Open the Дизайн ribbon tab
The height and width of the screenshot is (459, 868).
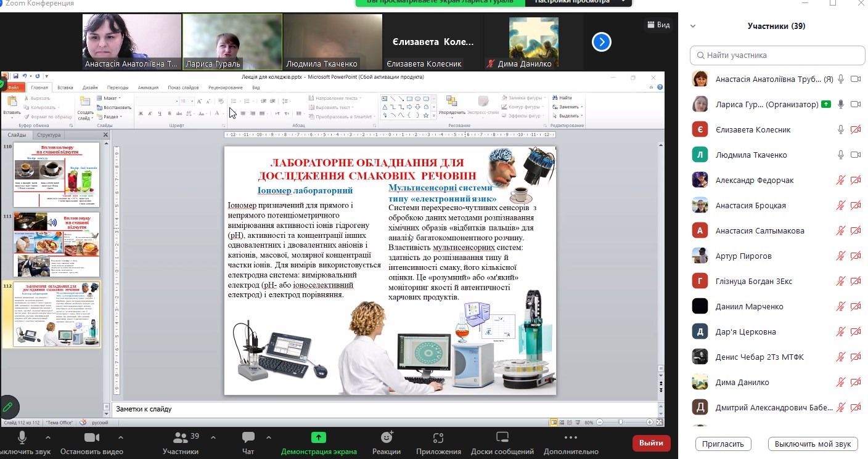pos(90,87)
